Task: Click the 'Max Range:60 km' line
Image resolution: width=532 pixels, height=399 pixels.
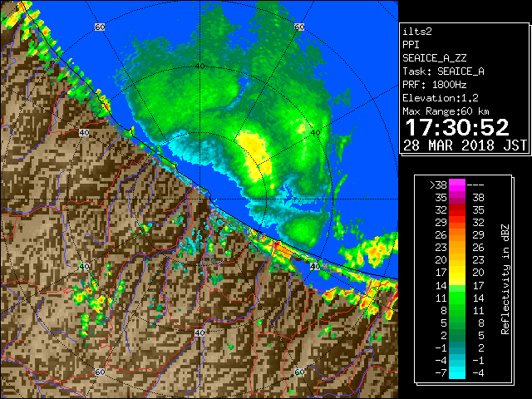Action: [446, 111]
